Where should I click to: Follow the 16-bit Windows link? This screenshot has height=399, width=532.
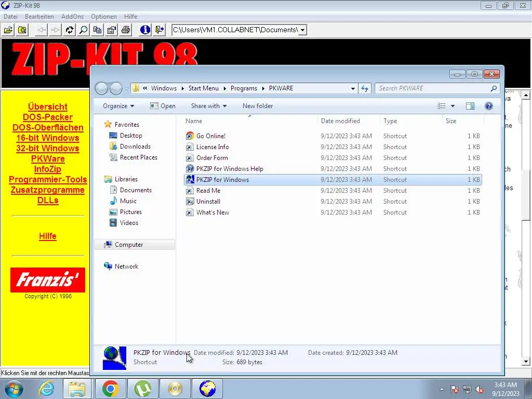pyautogui.click(x=48, y=138)
